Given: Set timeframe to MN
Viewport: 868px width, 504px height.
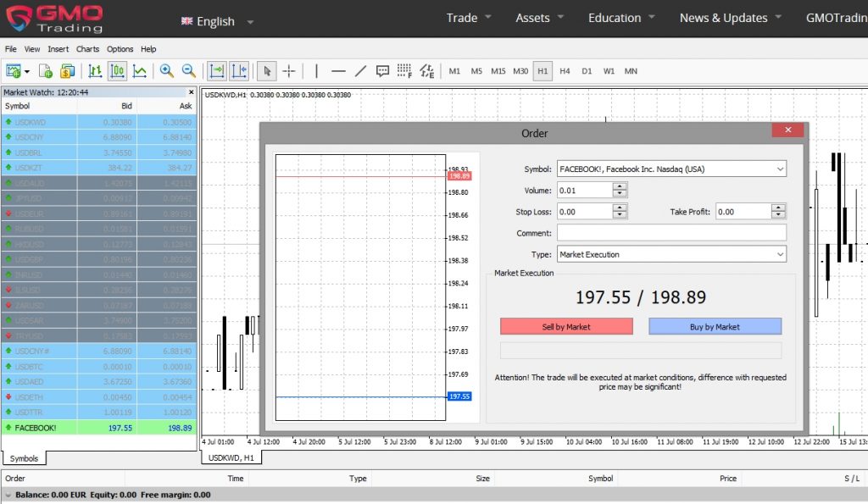Looking at the screenshot, I should click(631, 71).
